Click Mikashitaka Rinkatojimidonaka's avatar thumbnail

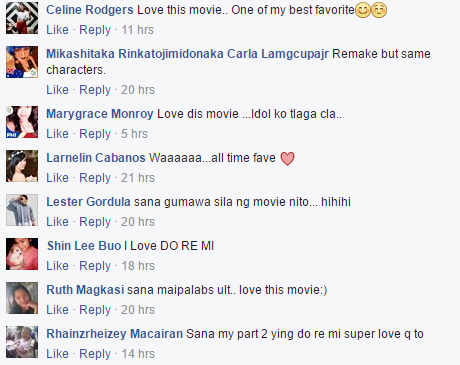tap(22, 62)
